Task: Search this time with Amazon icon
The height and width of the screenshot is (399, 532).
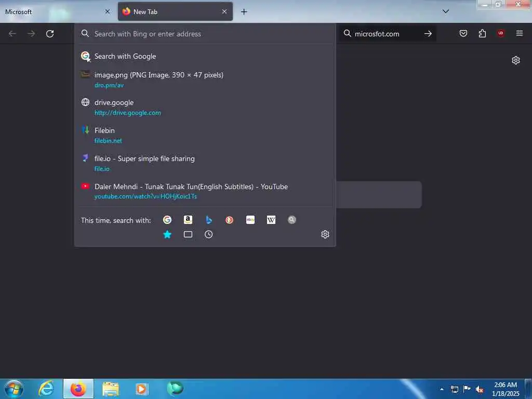Action: (188, 220)
